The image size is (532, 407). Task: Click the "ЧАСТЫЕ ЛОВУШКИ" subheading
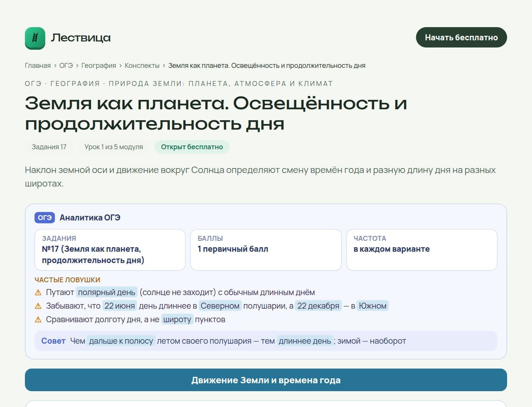68,280
